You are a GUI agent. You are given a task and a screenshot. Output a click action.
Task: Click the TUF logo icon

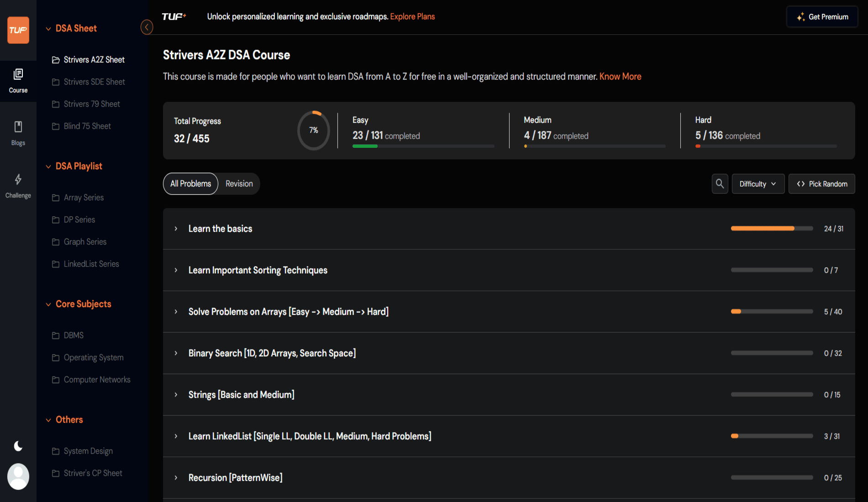(x=18, y=30)
